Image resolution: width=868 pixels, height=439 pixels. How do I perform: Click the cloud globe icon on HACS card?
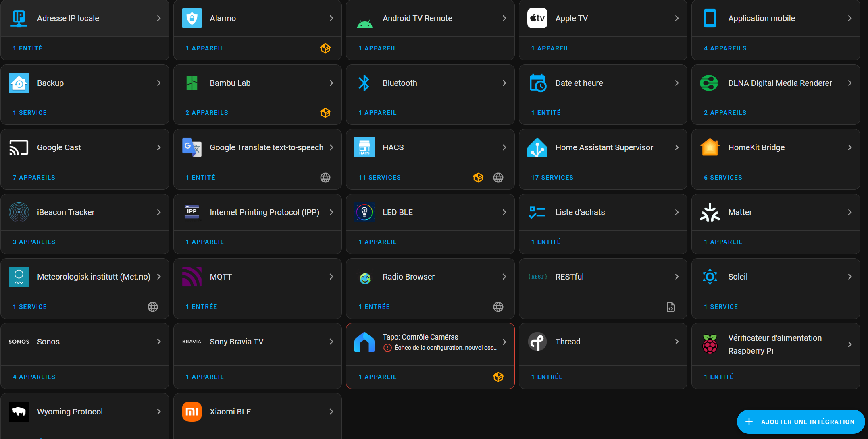[x=498, y=178]
